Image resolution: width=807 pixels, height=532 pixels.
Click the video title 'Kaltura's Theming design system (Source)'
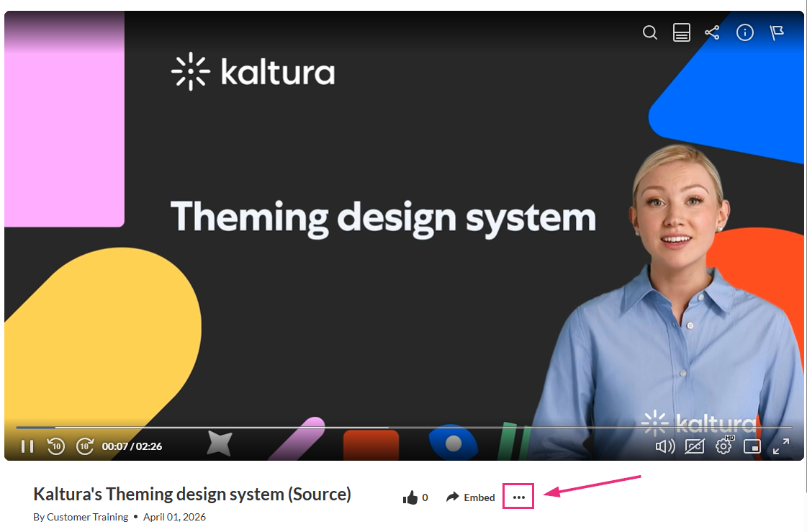point(192,494)
